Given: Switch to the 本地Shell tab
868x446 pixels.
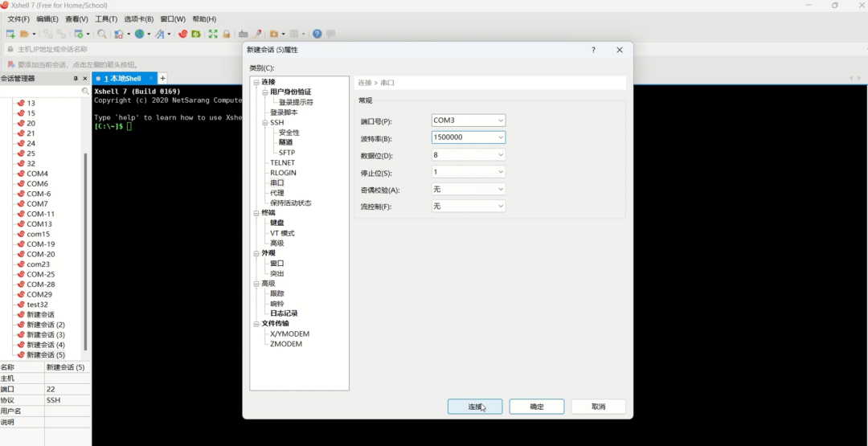Looking at the screenshot, I should (125, 79).
